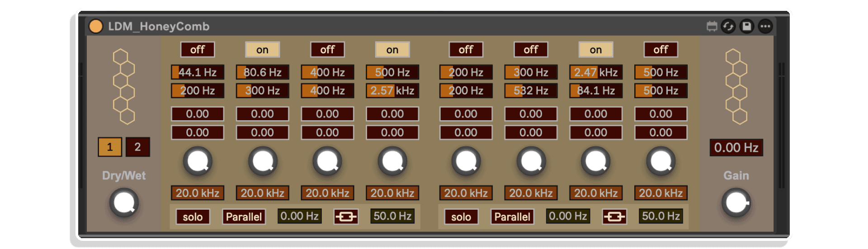Click the 0.00 Hz field in the left bank

click(x=299, y=216)
